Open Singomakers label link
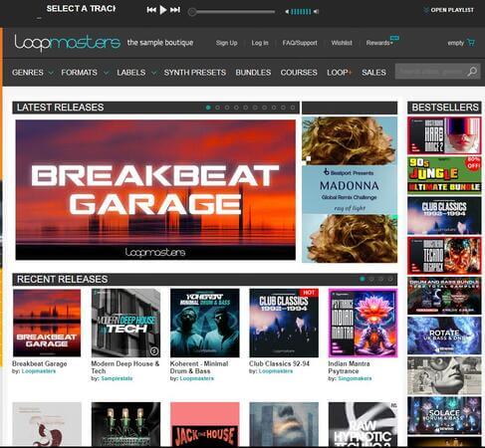This screenshot has height=448, width=485. coord(355,378)
